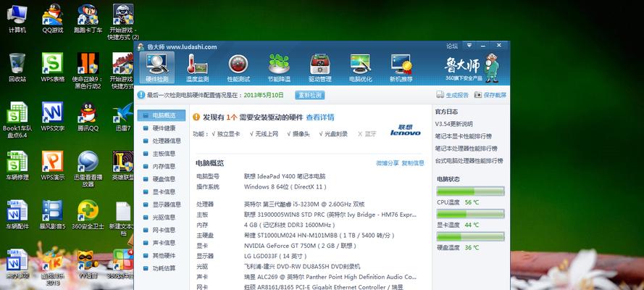Image resolution: width=644 pixels, height=290 pixels.
Task: Click the 重新检测 re-detect button
Action: pos(309,95)
